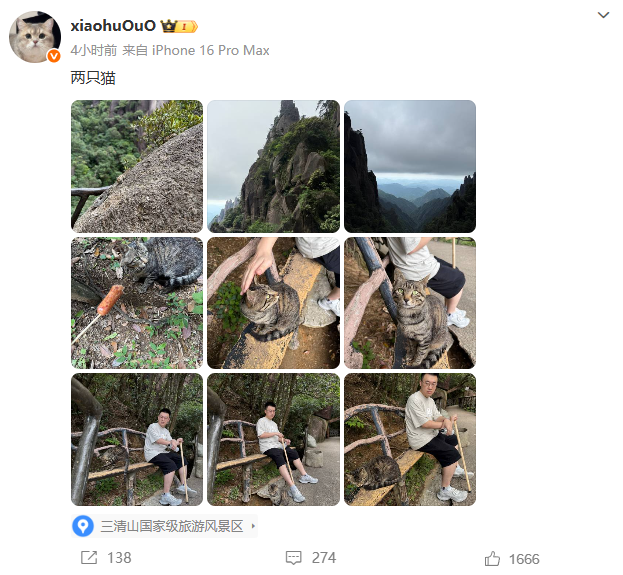The image size is (623, 575).
Task: Open the cat facing camera photo
Action: pyautogui.click(x=410, y=303)
